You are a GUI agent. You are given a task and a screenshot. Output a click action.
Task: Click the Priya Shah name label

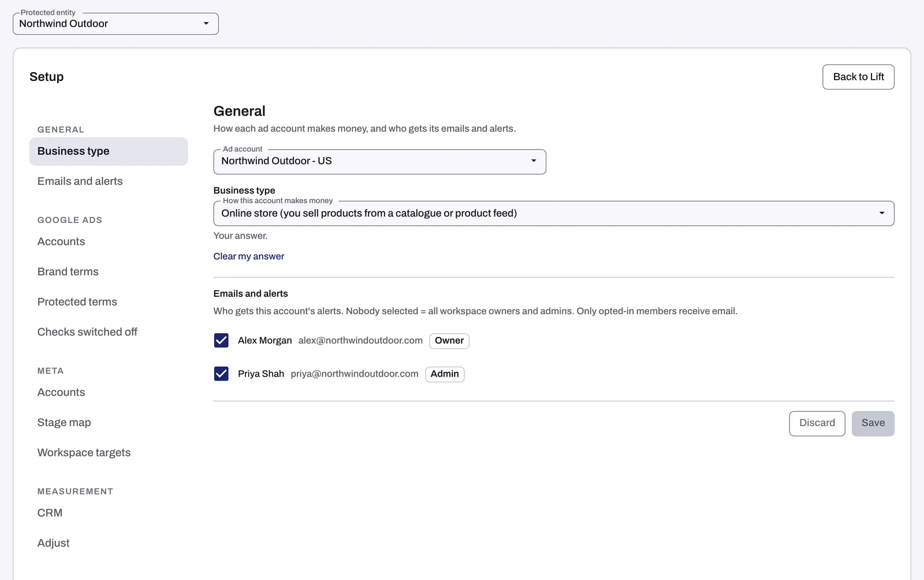pos(261,374)
